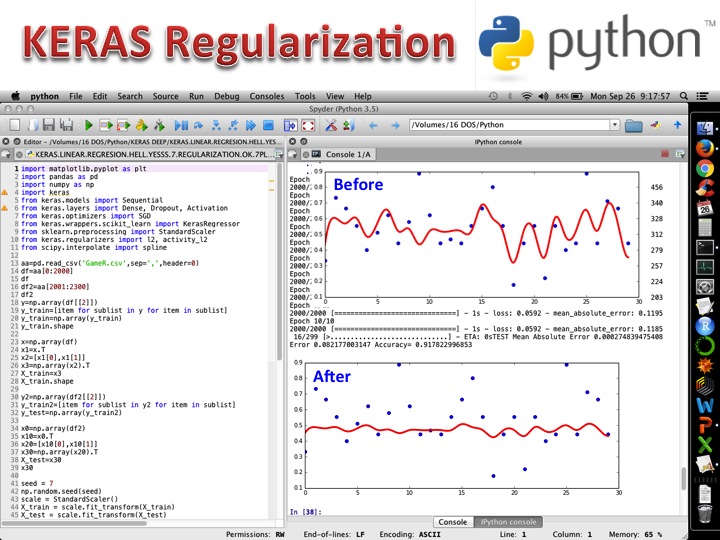720x540 pixels.
Task: Expand the working directory dropdown
Action: [614, 125]
